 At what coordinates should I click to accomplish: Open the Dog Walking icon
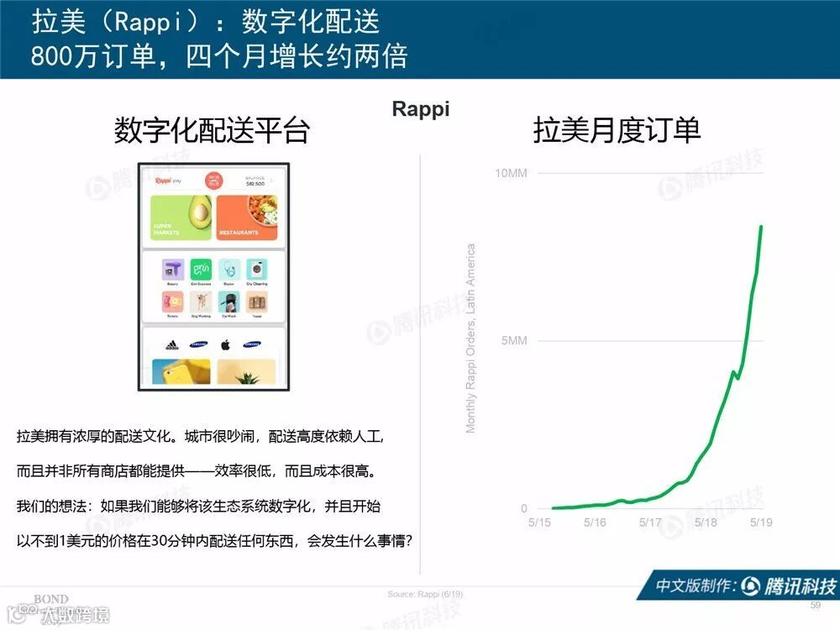coord(201,302)
